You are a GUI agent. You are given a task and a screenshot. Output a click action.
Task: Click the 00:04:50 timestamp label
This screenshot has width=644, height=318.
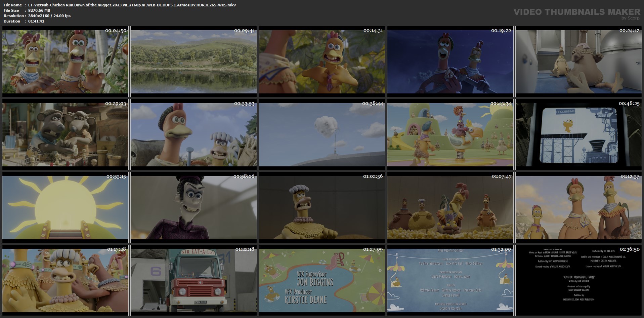116,31
